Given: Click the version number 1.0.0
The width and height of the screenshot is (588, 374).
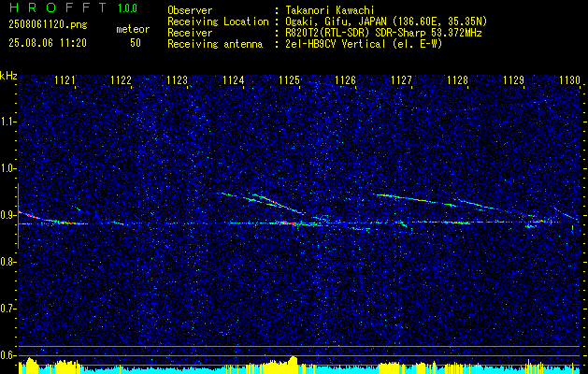Looking at the screenshot, I should 127,8.
